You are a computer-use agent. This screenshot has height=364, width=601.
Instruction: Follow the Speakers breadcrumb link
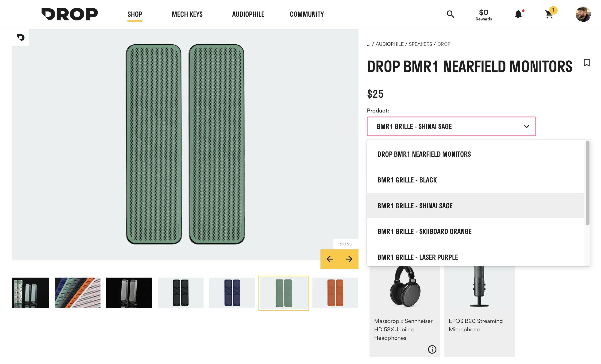coord(420,44)
